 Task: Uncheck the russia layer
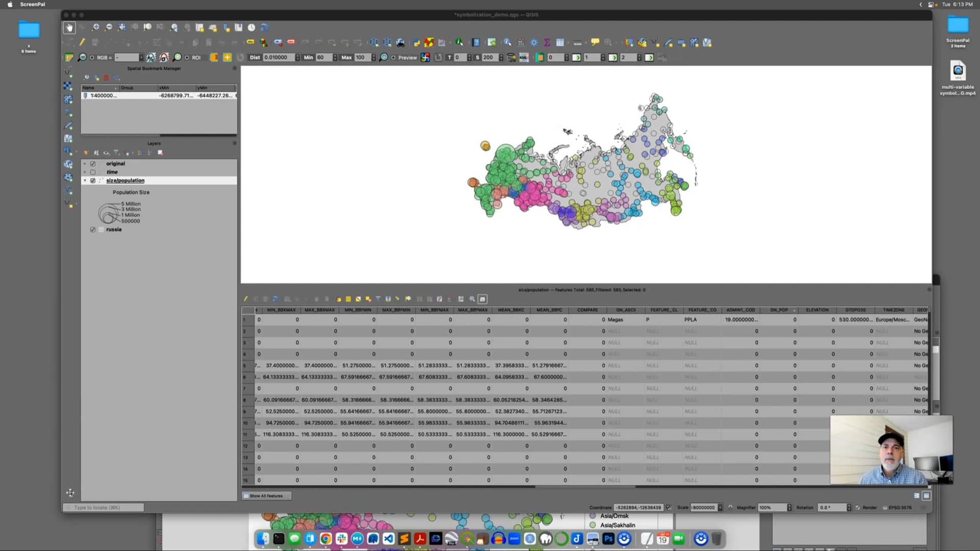[93, 230]
